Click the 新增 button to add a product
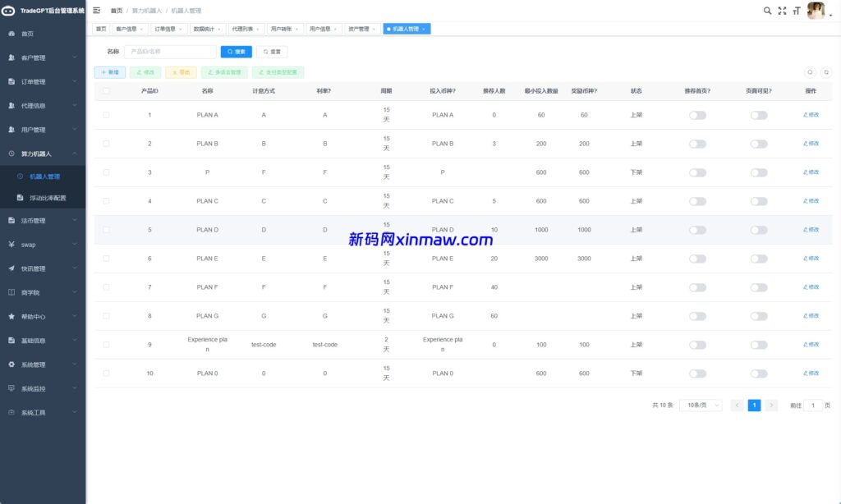 coord(111,72)
